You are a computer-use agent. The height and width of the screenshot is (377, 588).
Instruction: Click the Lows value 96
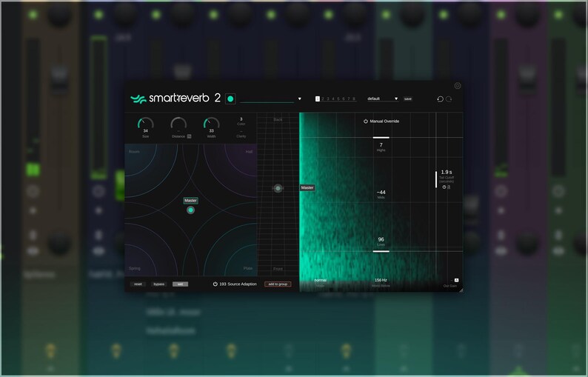[x=381, y=239]
